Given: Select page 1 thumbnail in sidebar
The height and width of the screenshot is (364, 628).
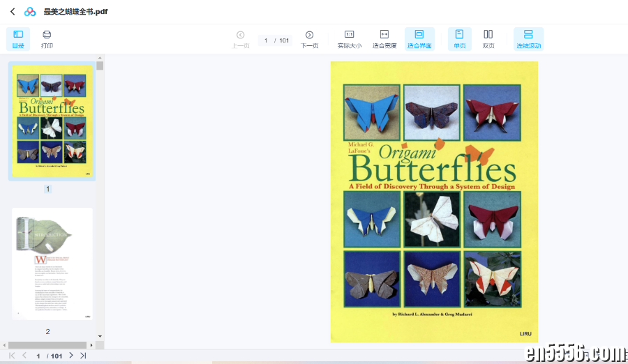Looking at the screenshot, I should [52, 121].
